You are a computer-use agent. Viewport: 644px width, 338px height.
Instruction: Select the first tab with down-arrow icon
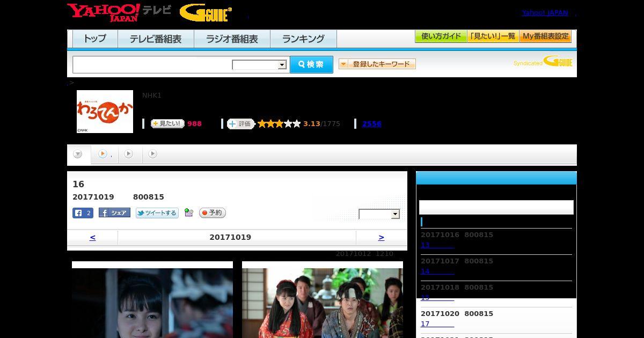78,155
